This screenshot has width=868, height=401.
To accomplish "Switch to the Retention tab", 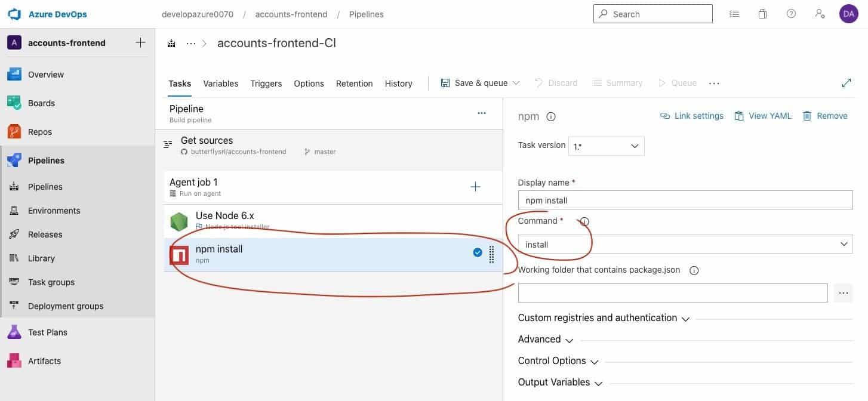I will pos(354,84).
